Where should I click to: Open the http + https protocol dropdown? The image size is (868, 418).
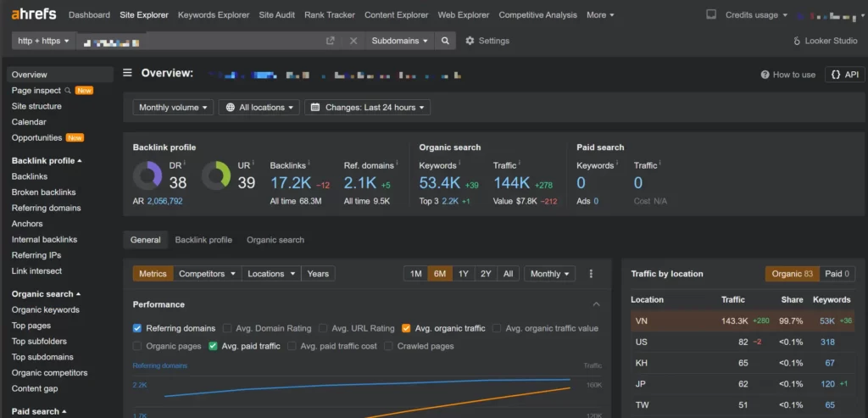43,41
